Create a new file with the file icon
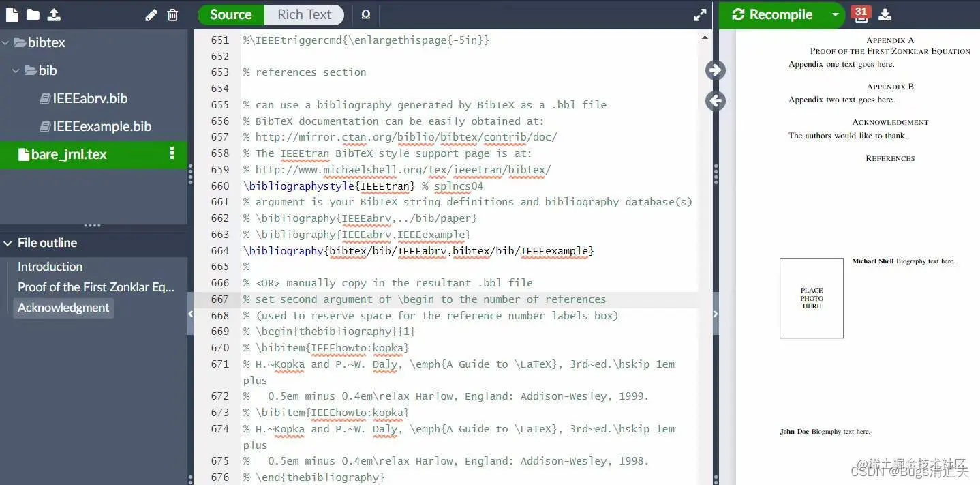980x485 pixels. (12, 14)
